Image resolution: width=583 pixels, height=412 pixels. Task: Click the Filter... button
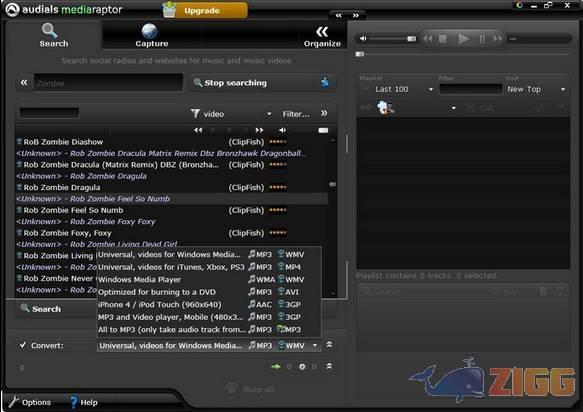pyautogui.click(x=296, y=114)
